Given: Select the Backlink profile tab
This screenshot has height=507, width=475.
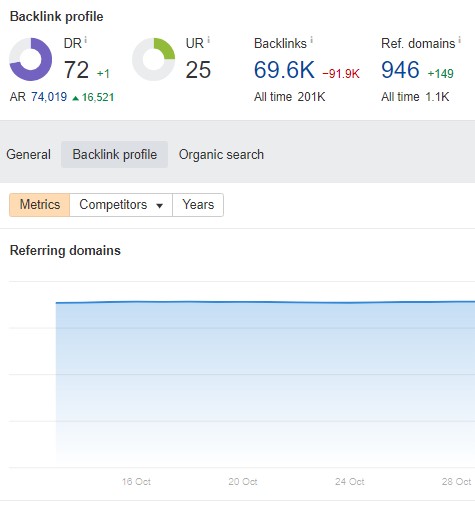Looking at the screenshot, I should (114, 154).
